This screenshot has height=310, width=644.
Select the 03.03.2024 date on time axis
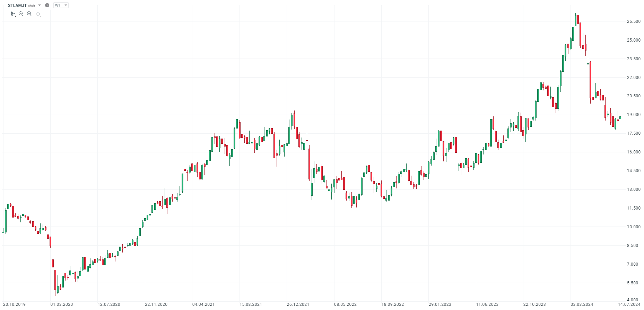(x=582, y=304)
